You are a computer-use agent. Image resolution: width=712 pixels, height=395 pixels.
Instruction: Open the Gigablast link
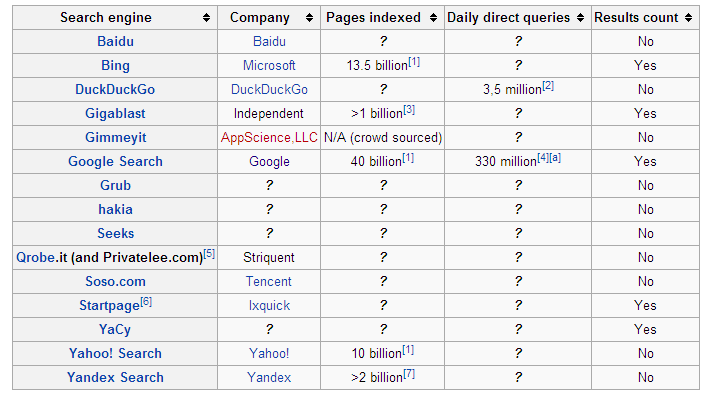tap(115, 114)
